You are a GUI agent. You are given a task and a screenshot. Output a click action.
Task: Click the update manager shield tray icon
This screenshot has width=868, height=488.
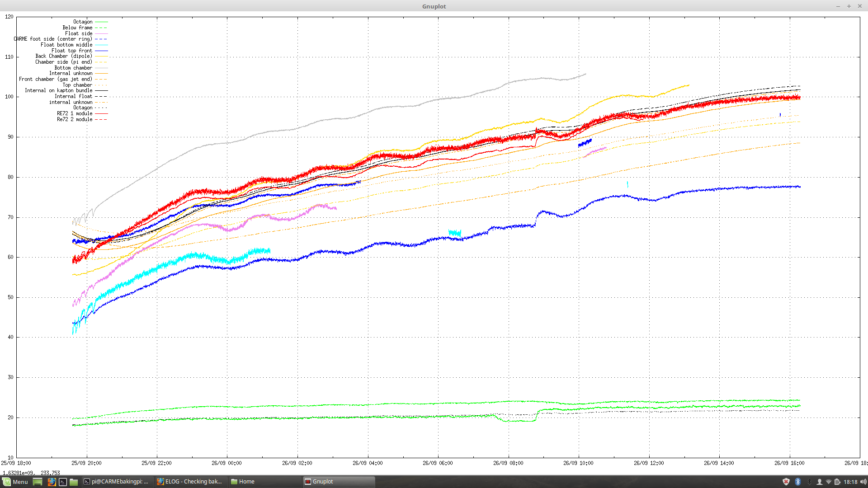[x=786, y=482]
